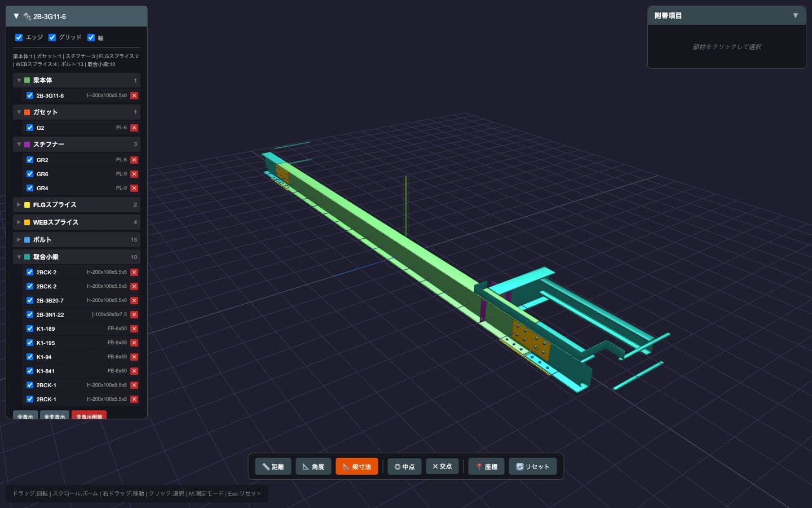Delete the 2B-3G11-6 beam row
This screenshot has width=812, height=508.
(134, 95)
